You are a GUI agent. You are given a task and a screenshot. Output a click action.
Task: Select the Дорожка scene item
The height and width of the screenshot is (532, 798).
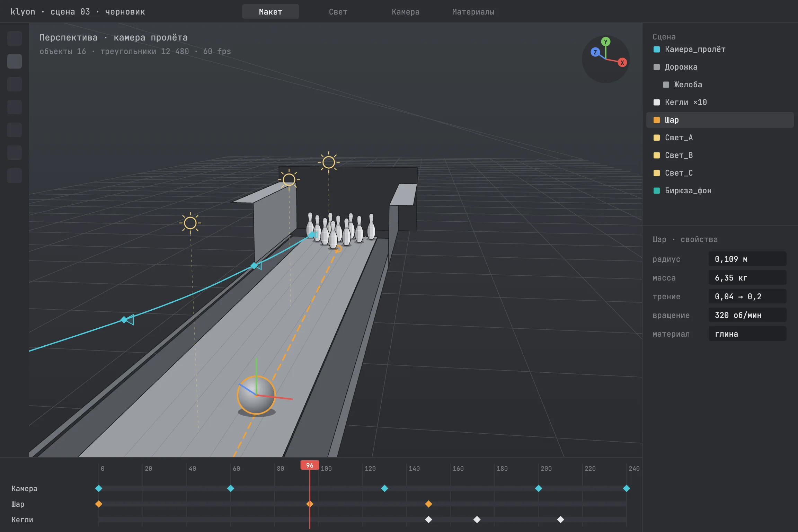(x=720, y=67)
